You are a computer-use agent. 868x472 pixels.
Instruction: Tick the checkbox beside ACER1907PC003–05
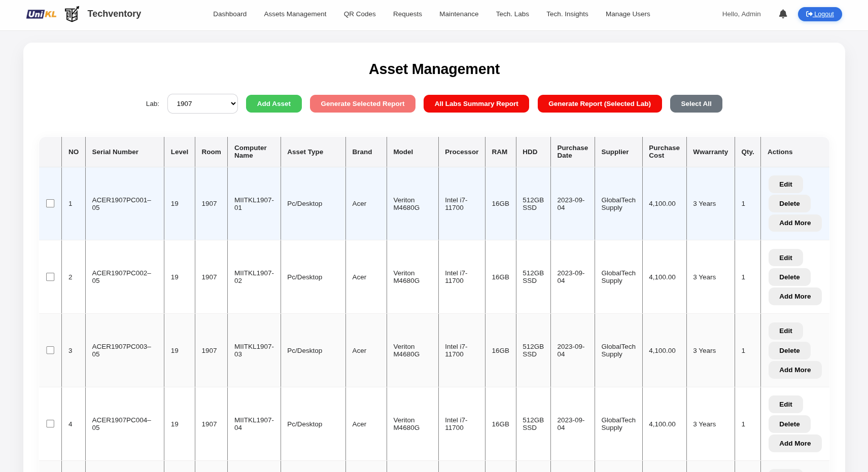[50, 350]
